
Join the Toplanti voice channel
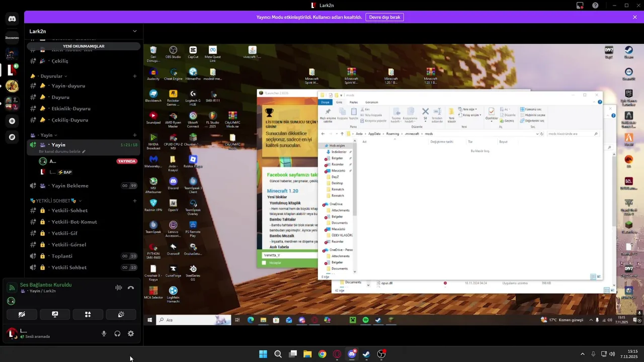point(84,256)
